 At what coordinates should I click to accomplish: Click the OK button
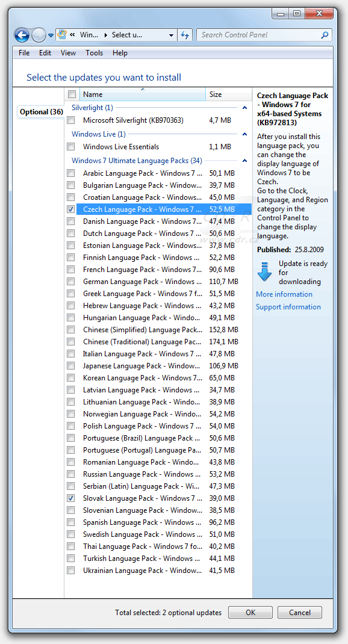click(250, 612)
